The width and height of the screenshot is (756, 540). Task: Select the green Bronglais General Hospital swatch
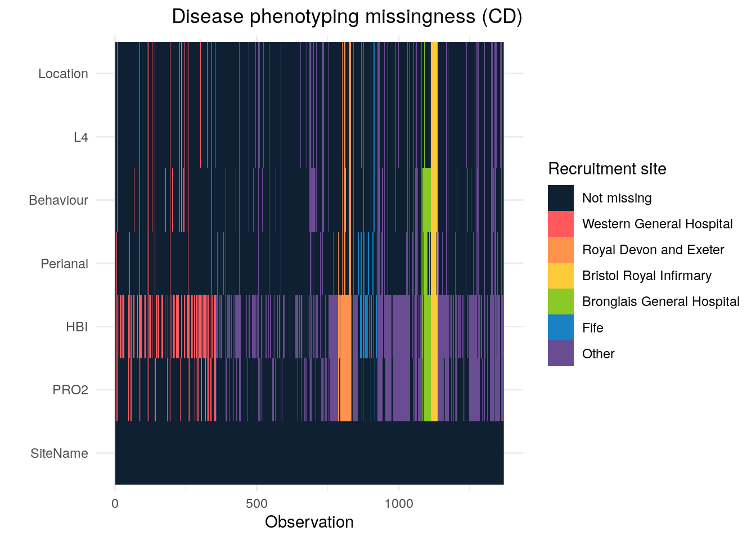pos(560,301)
